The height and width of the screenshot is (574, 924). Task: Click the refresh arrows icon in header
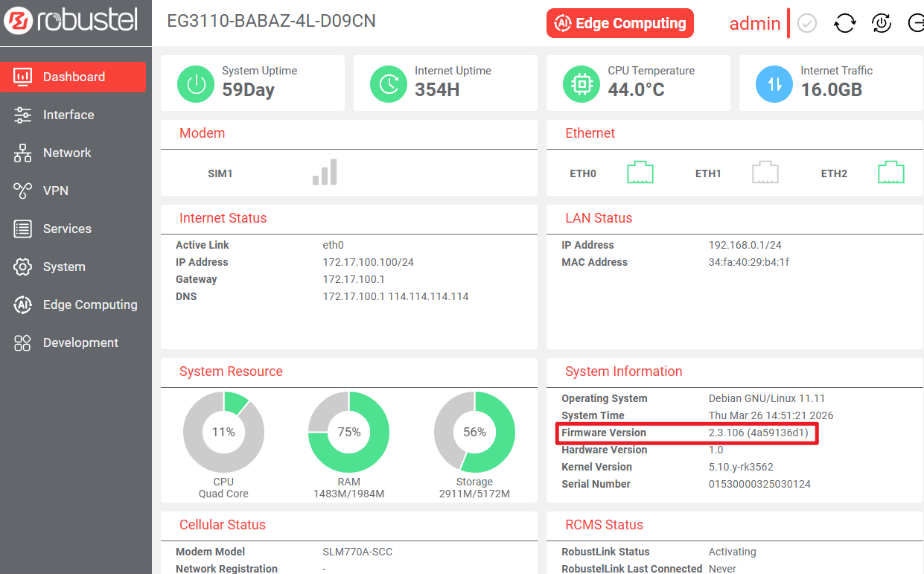(x=844, y=24)
